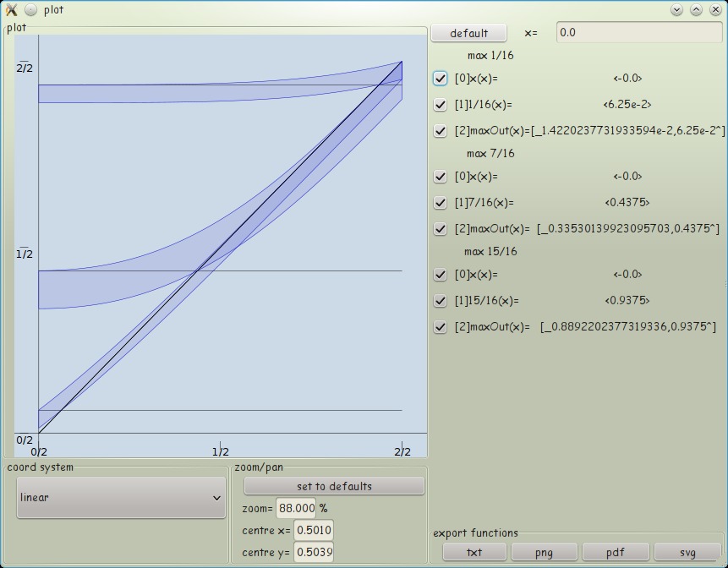Image resolution: width=728 pixels, height=568 pixels.
Task: Click the round pin button beside title
Action: [30, 10]
